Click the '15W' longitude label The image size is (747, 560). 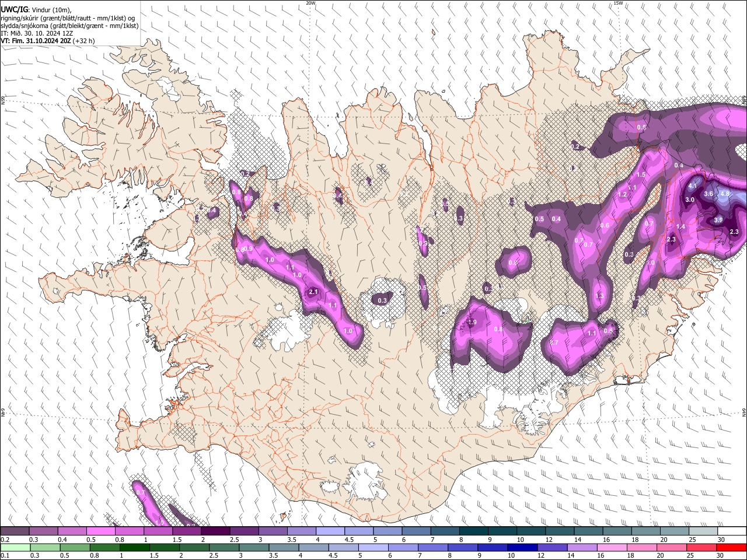click(x=618, y=3)
